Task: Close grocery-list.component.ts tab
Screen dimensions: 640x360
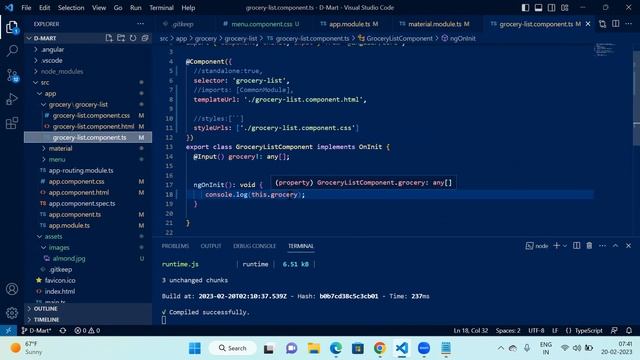Action: coord(588,24)
